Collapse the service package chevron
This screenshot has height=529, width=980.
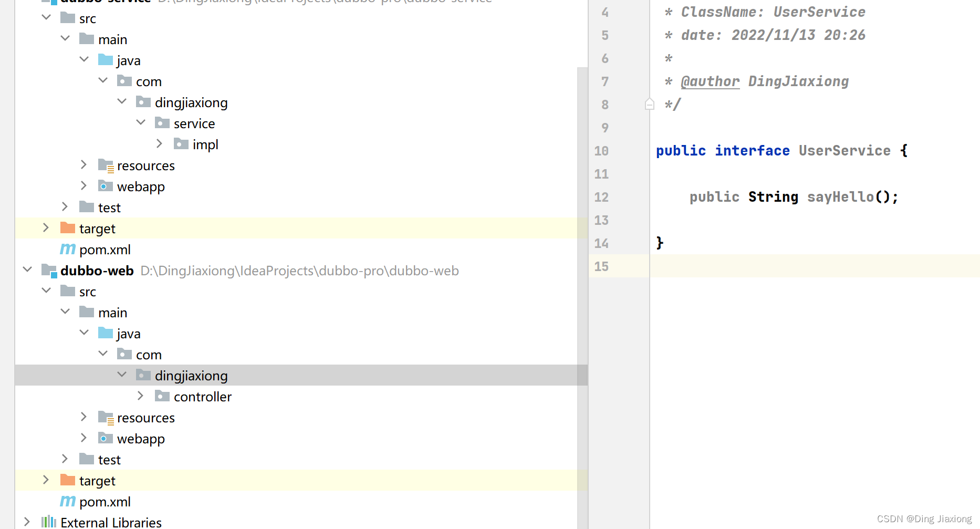(x=141, y=122)
